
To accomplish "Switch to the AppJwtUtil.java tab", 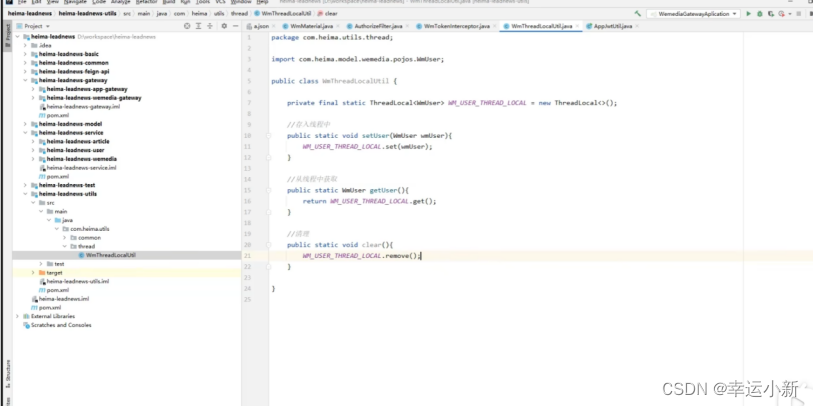I will [x=613, y=26].
